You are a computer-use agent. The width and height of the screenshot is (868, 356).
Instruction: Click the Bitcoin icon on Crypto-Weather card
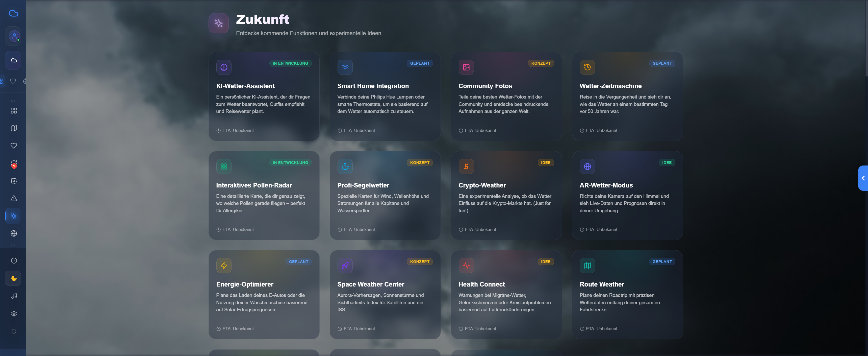(466, 166)
